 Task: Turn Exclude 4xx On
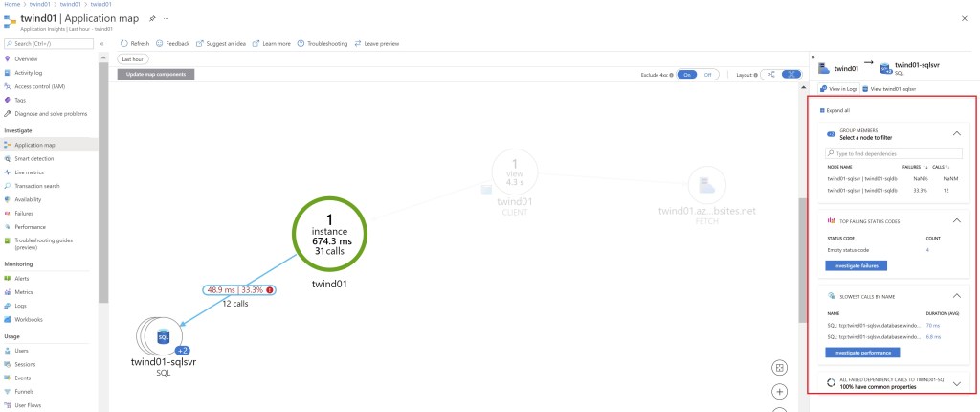click(x=688, y=74)
